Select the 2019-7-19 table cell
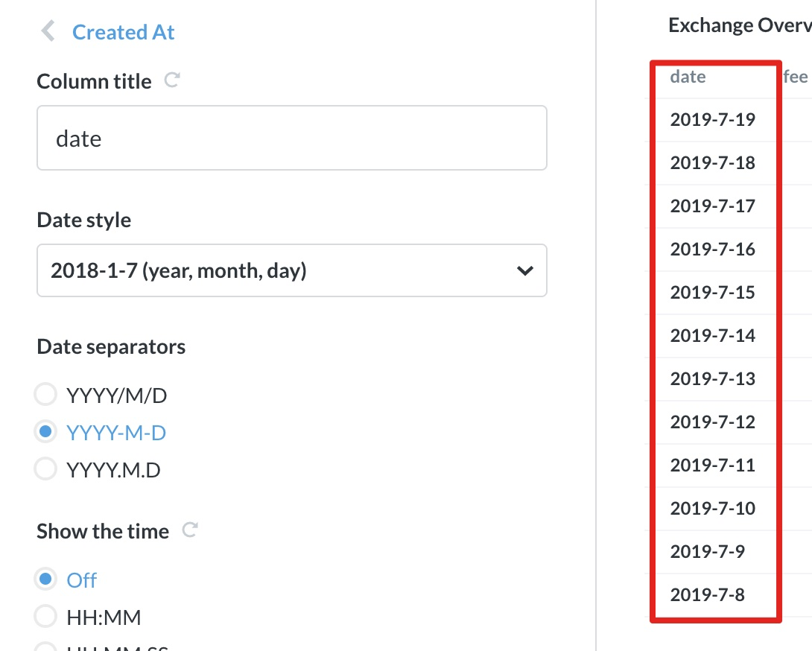The height and width of the screenshot is (651, 812). pyautogui.click(x=713, y=119)
